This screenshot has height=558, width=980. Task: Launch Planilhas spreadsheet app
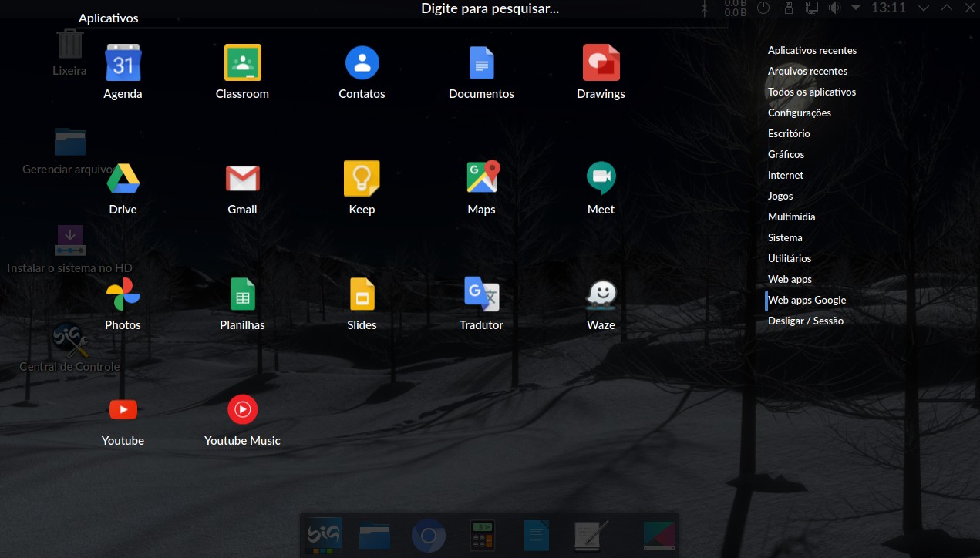[x=242, y=303]
